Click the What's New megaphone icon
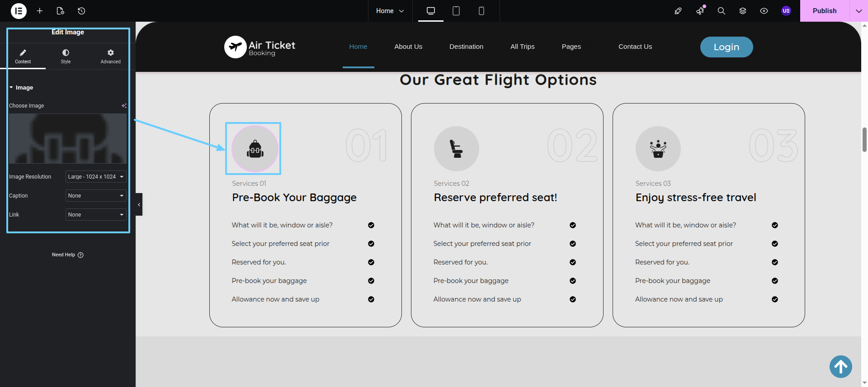This screenshot has width=868, height=387. pos(700,11)
